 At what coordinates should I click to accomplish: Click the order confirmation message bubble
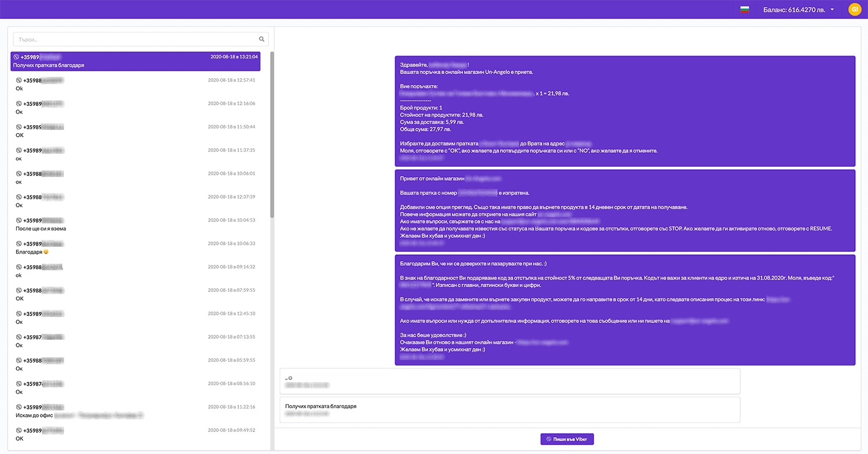pyautogui.click(x=624, y=111)
